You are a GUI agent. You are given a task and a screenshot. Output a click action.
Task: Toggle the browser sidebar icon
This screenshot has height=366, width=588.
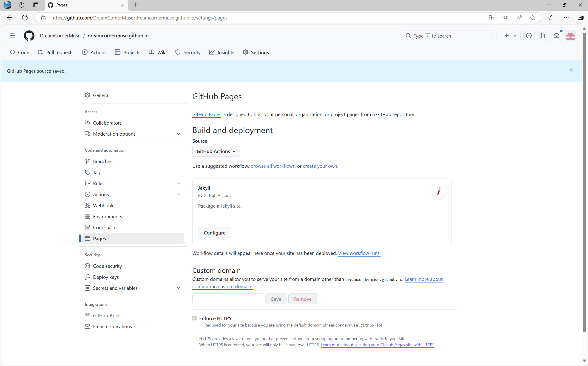(581, 17)
